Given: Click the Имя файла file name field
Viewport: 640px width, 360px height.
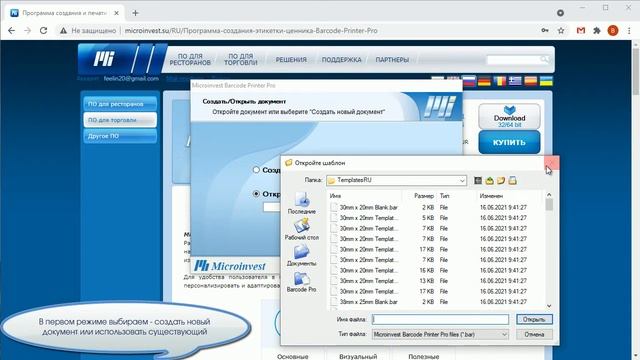Looking at the screenshot, I should 441,319.
